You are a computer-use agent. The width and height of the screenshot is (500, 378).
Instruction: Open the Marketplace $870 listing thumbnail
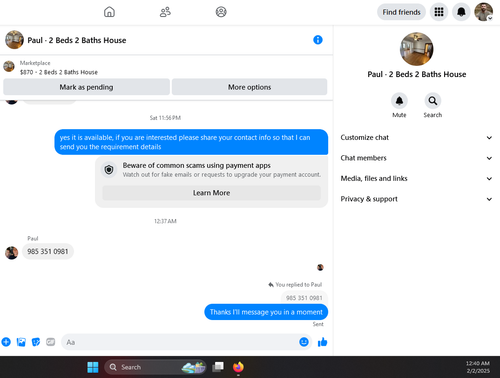point(9,66)
